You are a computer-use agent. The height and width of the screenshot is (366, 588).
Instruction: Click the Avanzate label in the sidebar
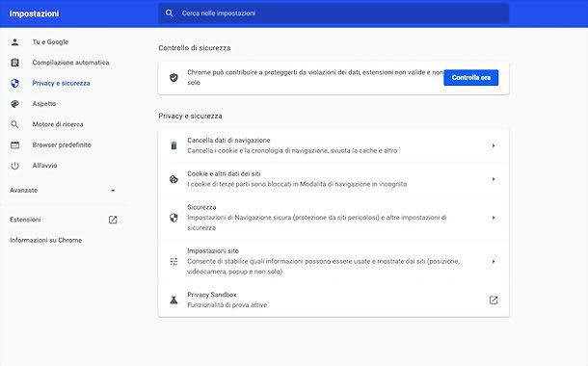[x=24, y=191]
